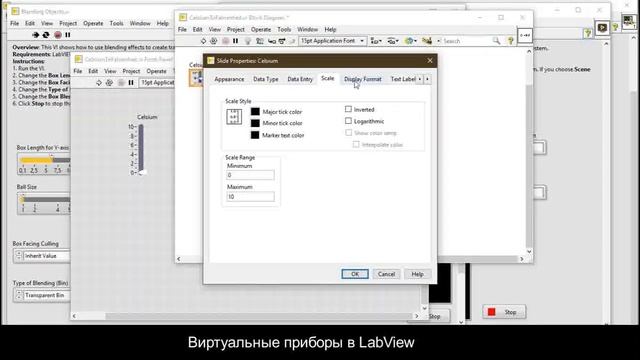640x360 pixels.
Task: Click Celsium vertical slide on Front Panel
Action: tap(141, 149)
